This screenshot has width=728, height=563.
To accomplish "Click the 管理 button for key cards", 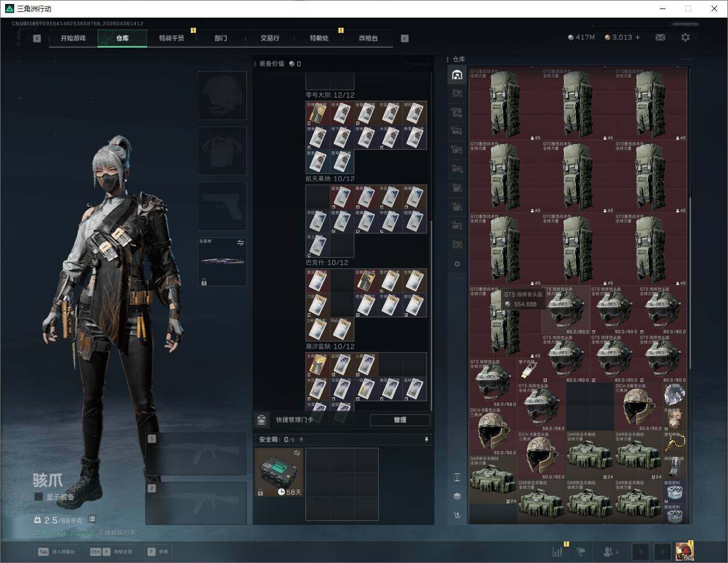I will [400, 420].
